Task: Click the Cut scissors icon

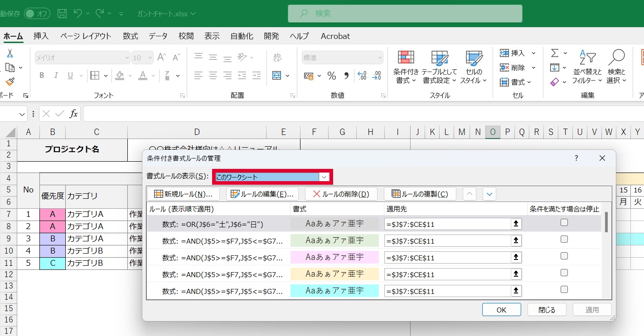Action: tap(10, 53)
